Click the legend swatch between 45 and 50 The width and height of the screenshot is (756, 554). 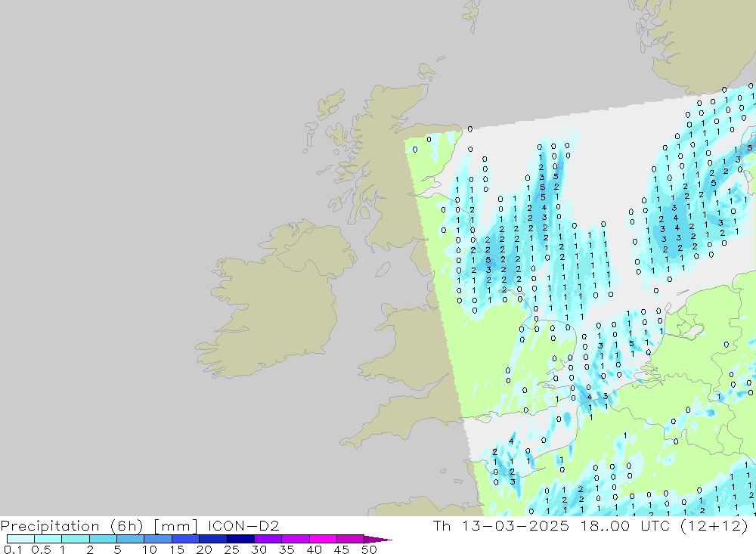[351, 539]
